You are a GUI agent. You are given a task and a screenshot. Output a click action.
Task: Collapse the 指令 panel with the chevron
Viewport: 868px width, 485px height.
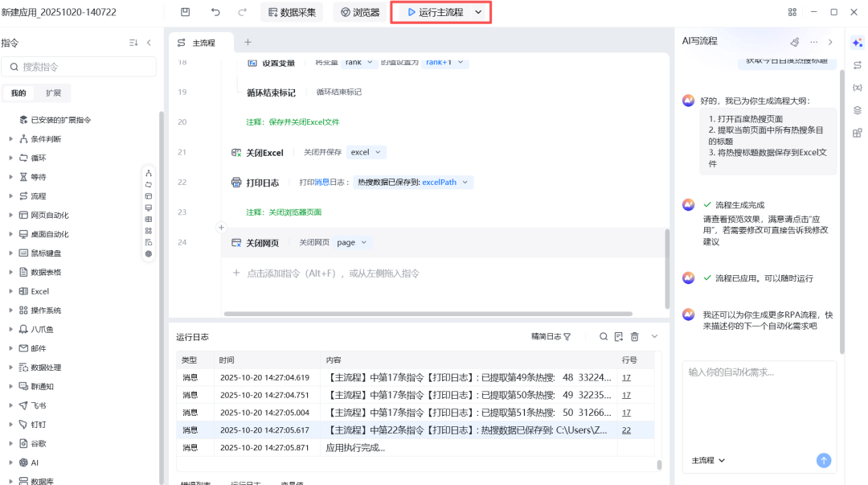tap(149, 43)
